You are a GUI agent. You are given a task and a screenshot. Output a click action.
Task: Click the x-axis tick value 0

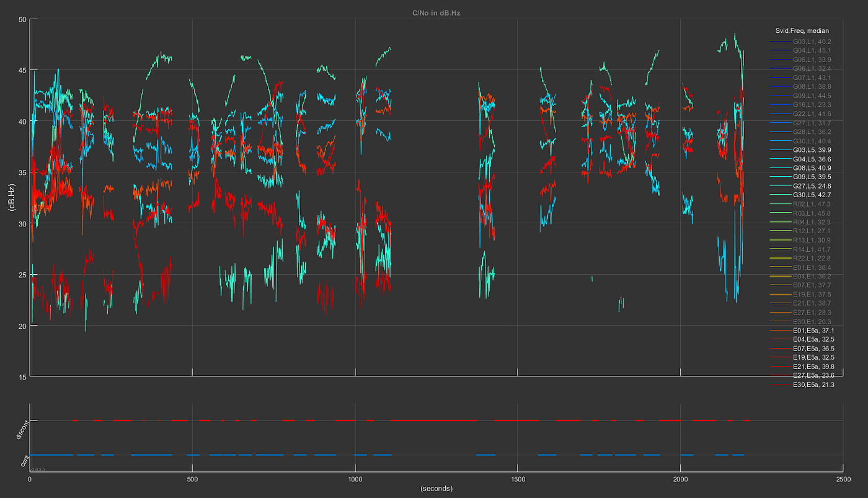(x=30, y=479)
